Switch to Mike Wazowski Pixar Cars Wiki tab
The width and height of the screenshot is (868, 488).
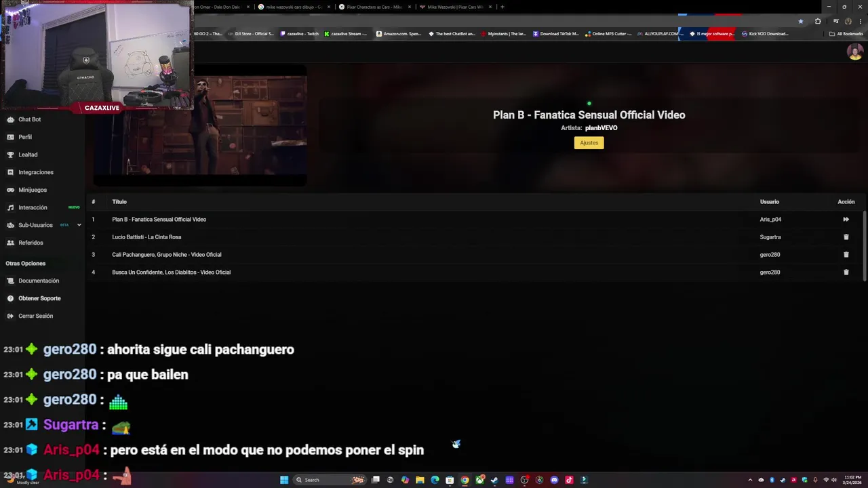(x=455, y=7)
